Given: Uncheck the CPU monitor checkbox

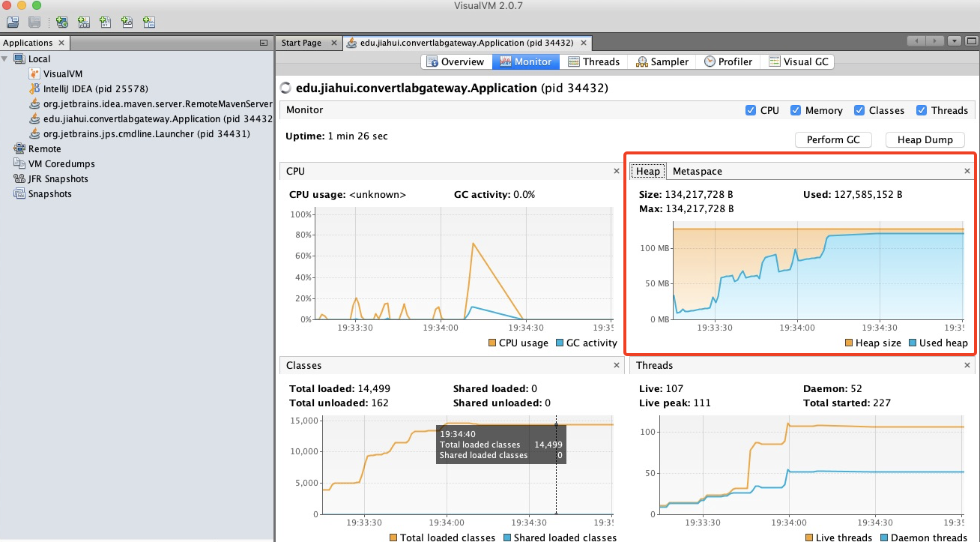Looking at the screenshot, I should [751, 110].
